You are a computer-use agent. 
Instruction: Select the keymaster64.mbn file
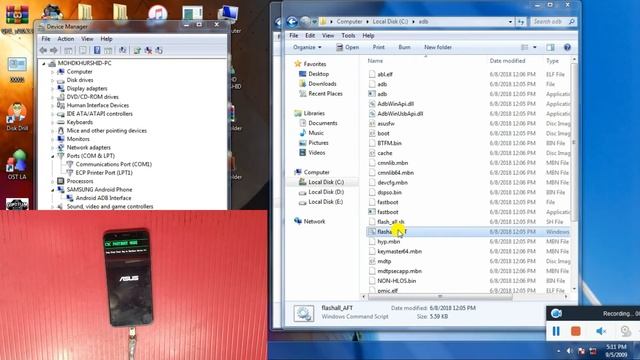pos(399,251)
